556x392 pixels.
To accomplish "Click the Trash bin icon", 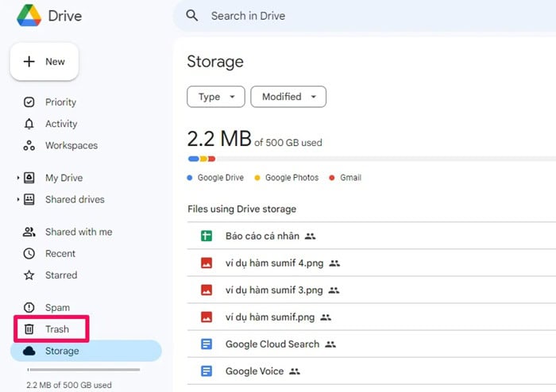I will (29, 329).
